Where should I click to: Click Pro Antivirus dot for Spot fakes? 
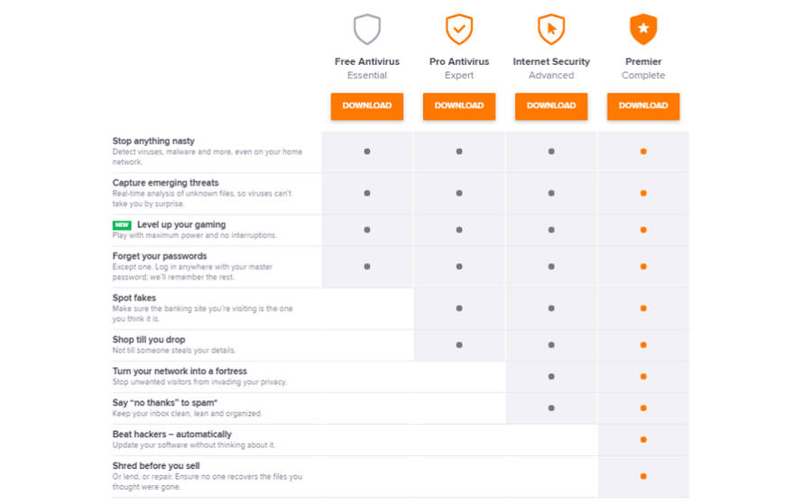459,307
